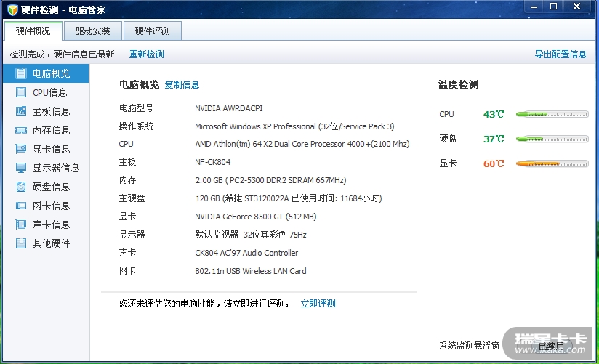599x364 pixels.
Task: Minimize the 硬件检测 window
Action: [x=534, y=7]
